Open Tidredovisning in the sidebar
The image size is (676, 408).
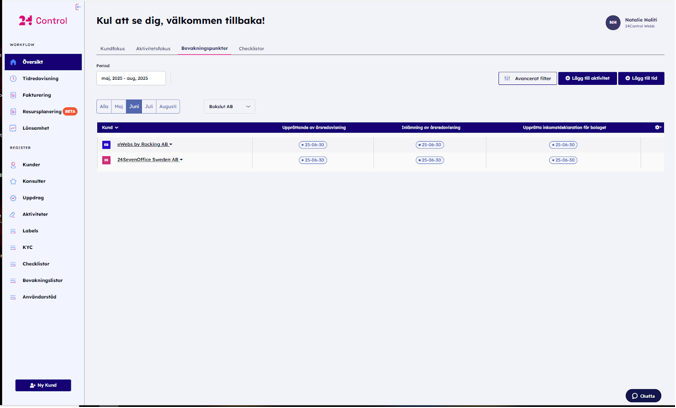(x=41, y=78)
